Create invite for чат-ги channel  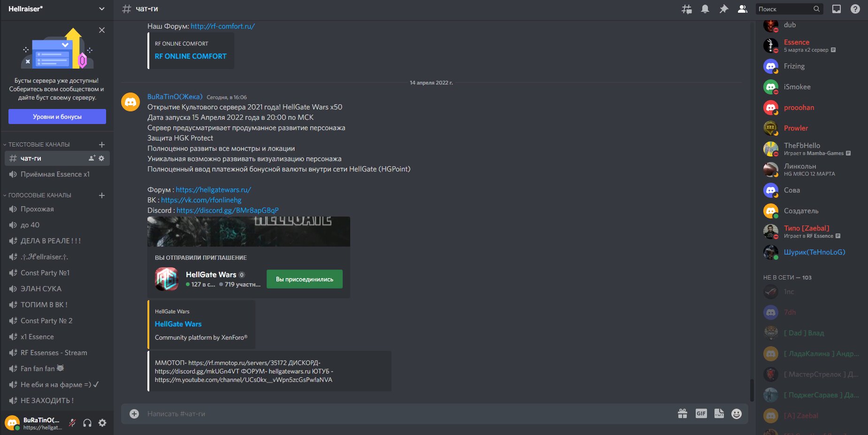(92, 158)
